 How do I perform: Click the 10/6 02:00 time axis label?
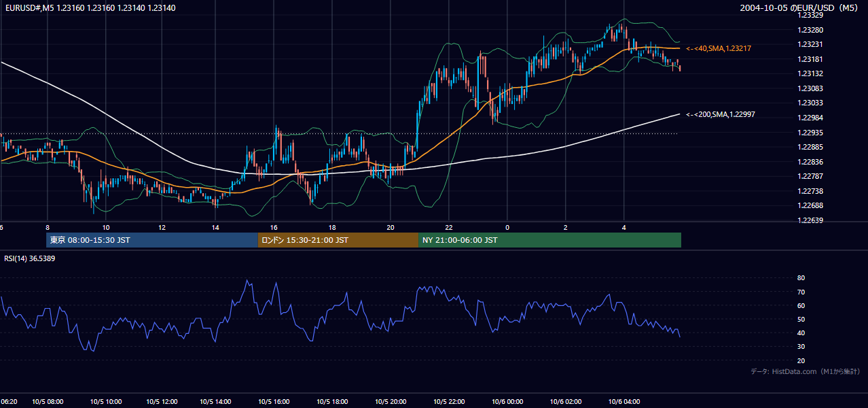pyautogui.click(x=566, y=402)
